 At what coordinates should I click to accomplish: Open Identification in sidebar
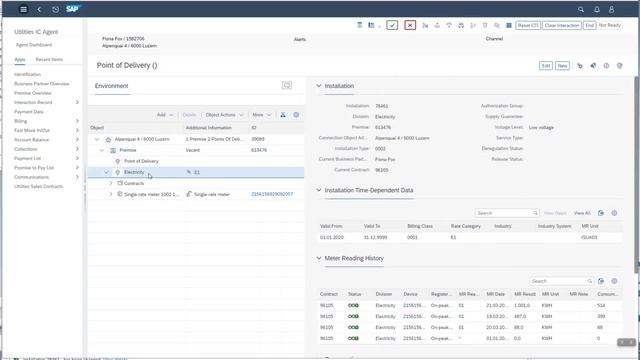(x=27, y=74)
